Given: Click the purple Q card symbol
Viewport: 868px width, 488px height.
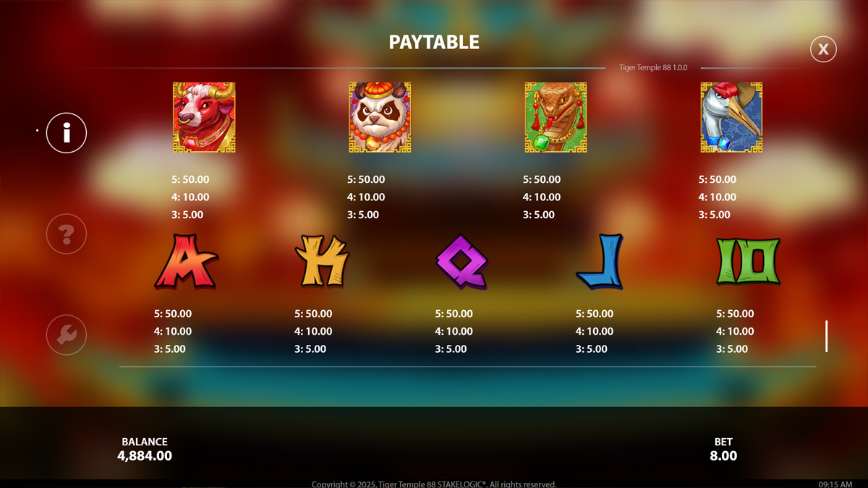Looking at the screenshot, I should pos(462,262).
